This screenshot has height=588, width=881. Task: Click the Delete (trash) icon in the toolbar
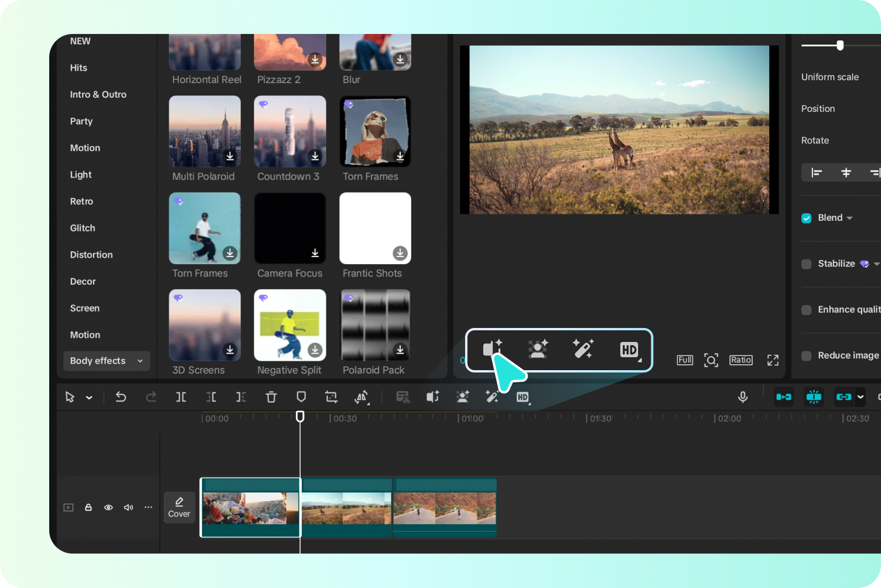pos(271,396)
